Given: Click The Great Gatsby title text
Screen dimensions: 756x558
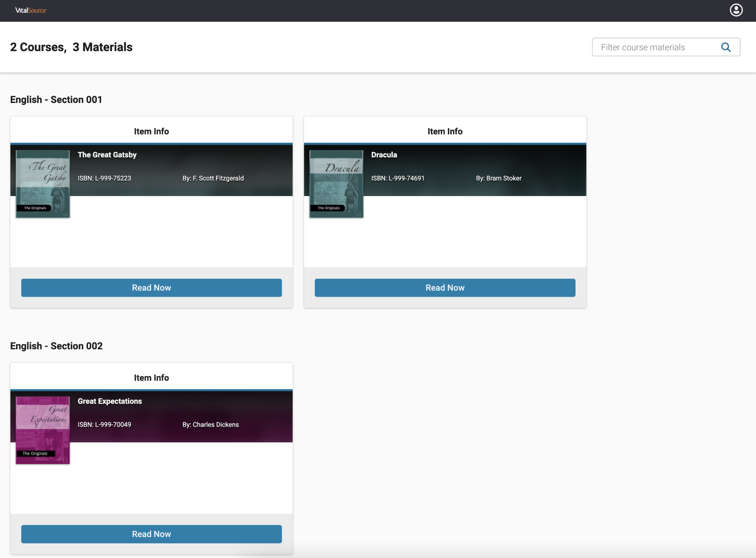Looking at the screenshot, I should (107, 155).
